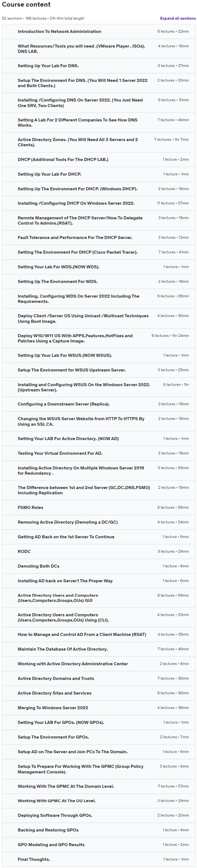Open Active Directory Domains and Trusts section

tap(99, 678)
